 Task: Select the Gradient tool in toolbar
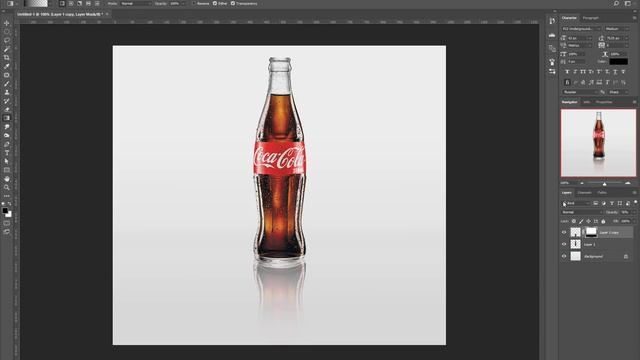[7, 118]
